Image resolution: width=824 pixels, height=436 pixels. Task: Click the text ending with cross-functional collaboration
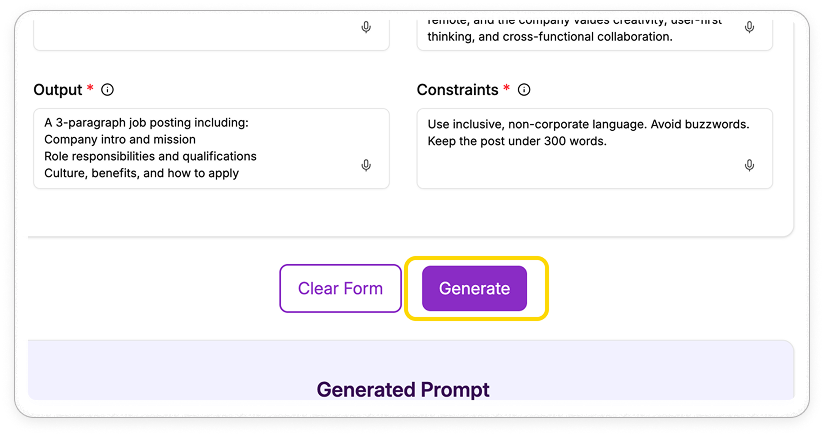pyautogui.click(x=550, y=37)
